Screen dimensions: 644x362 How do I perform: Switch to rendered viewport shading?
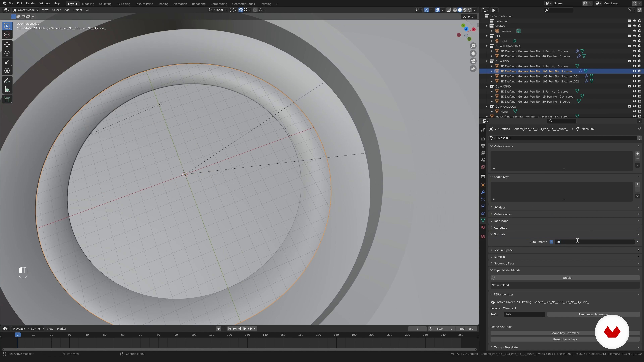click(x=470, y=10)
